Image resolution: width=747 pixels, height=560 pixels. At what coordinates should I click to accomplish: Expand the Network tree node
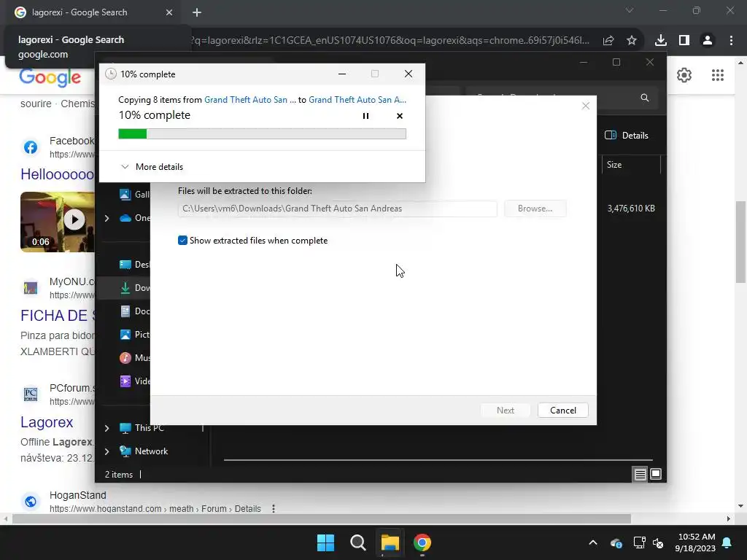[107, 451]
